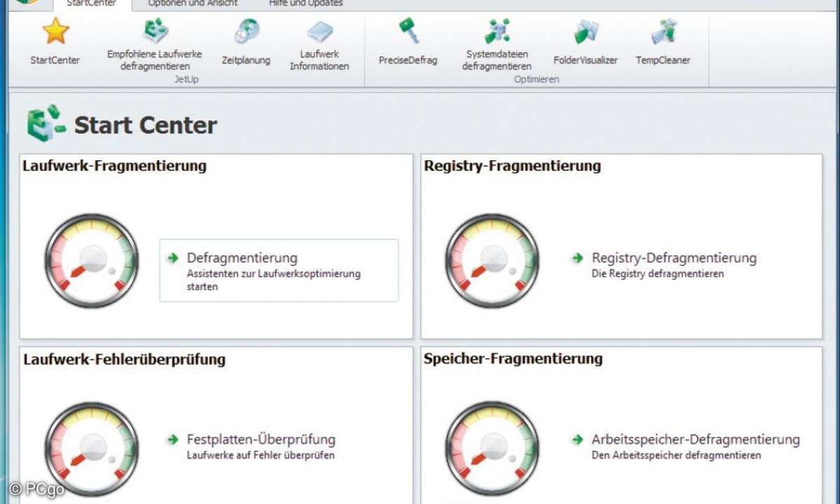Switch to the StartCenter tab

tap(91, 3)
